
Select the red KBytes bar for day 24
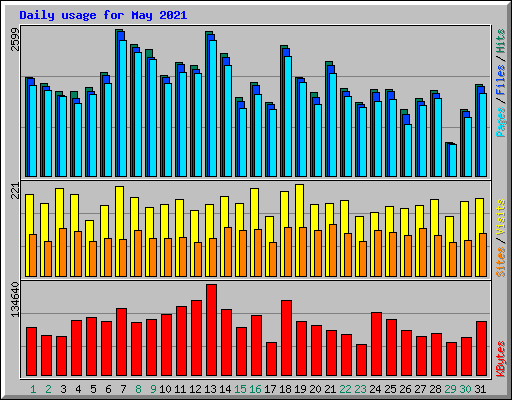click(376, 344)
